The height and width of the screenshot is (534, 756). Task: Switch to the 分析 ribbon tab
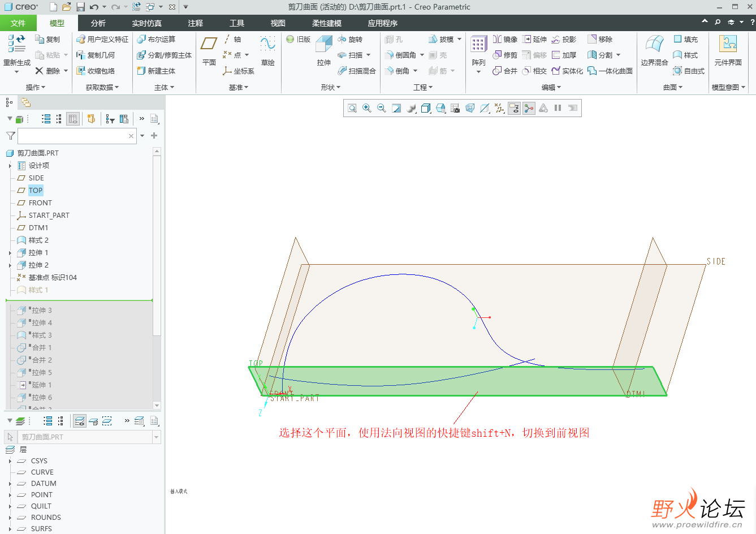click(98, 23)
